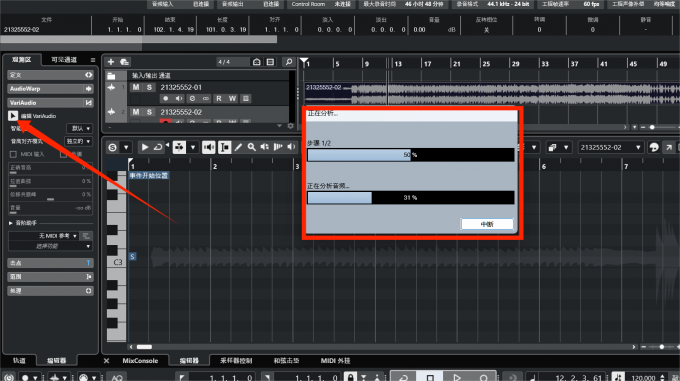
Task: Click the folder icon of 输入/输出 通道
Action: 111,76
